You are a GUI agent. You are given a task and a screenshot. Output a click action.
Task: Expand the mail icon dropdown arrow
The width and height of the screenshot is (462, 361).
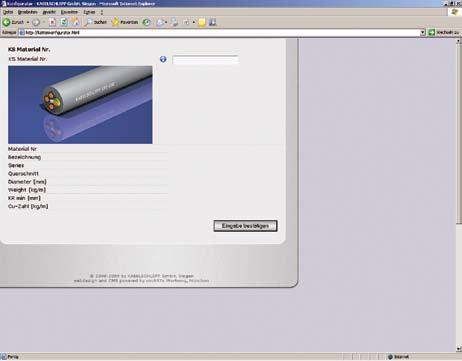pos(166,22)
